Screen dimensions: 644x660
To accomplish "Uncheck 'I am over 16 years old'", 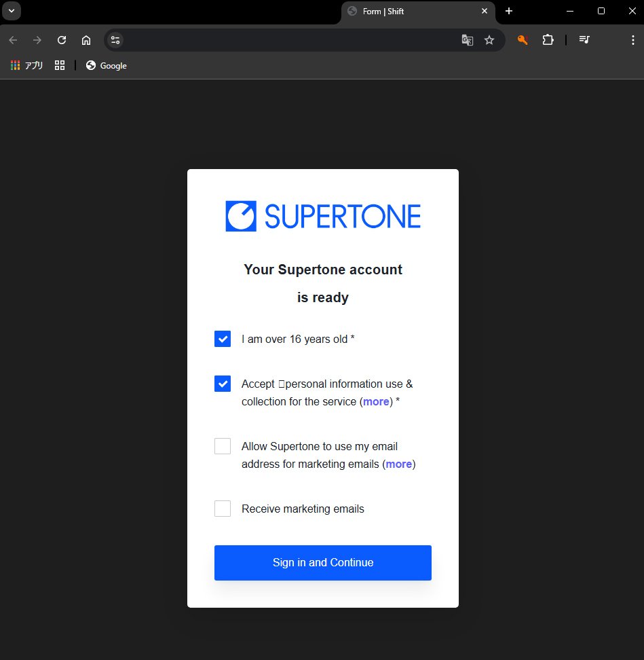I will pos(222,338).
